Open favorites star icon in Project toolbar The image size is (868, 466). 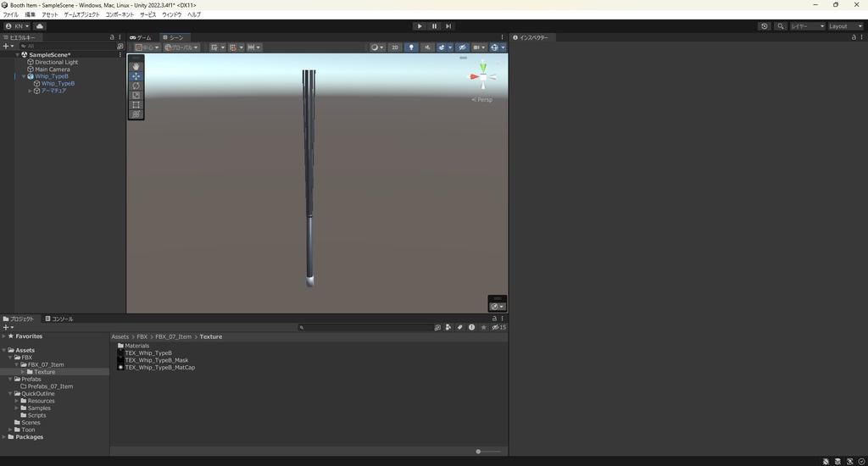[483, 327]
